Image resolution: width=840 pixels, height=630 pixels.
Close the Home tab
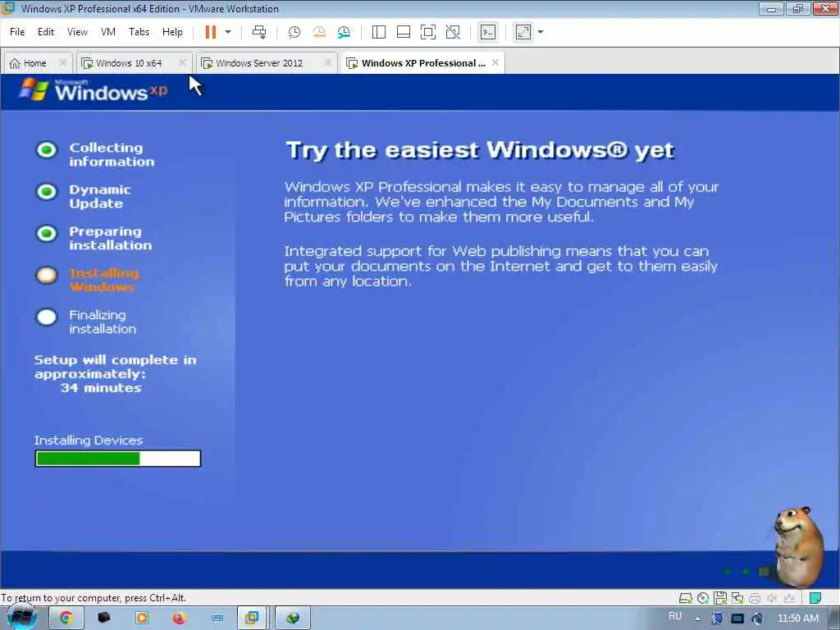[x=62, y=62]
